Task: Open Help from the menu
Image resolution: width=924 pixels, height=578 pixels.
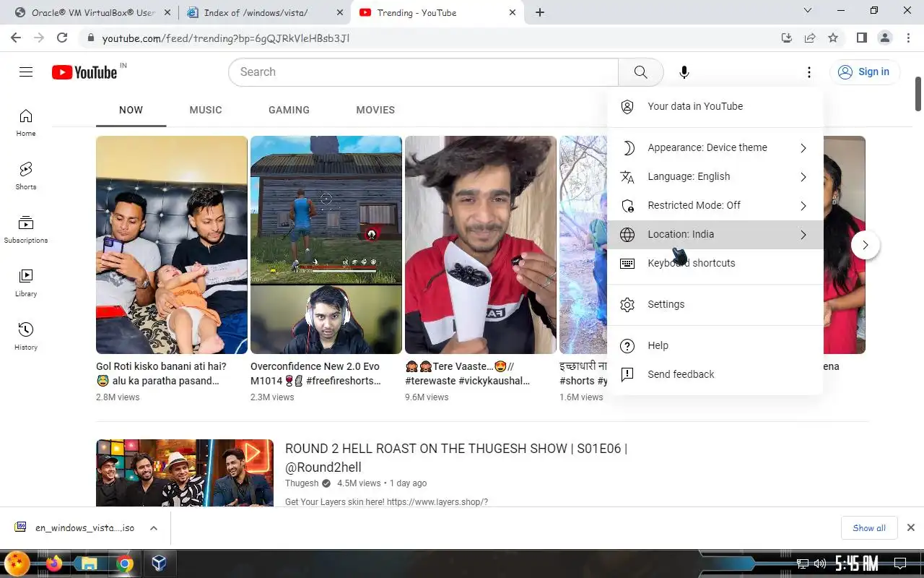Action: 715,345
